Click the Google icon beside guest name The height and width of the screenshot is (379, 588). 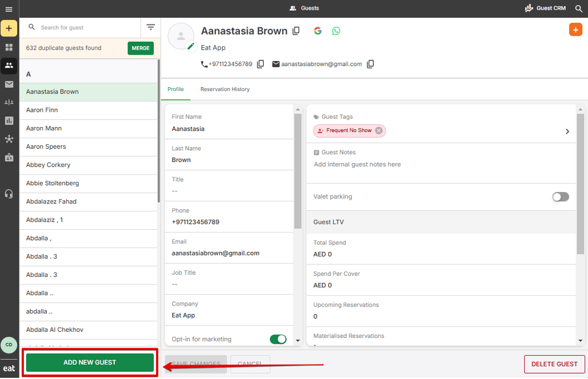317,31
